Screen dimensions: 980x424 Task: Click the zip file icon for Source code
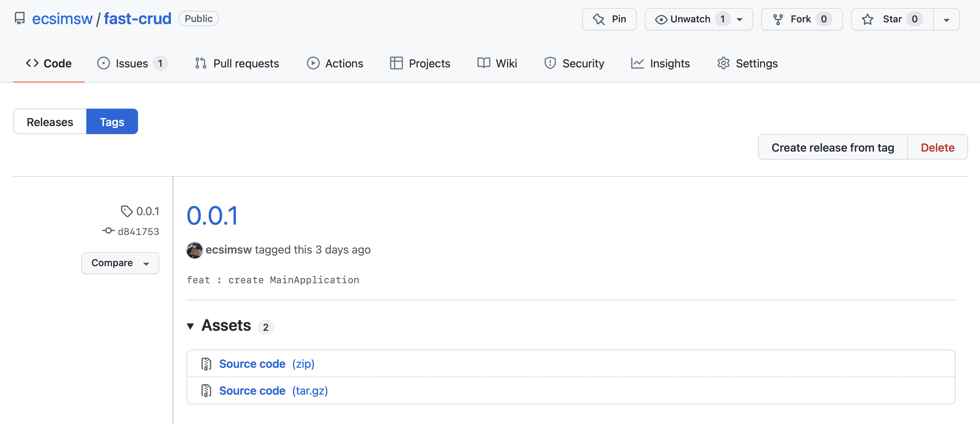[x=206, y=364]
